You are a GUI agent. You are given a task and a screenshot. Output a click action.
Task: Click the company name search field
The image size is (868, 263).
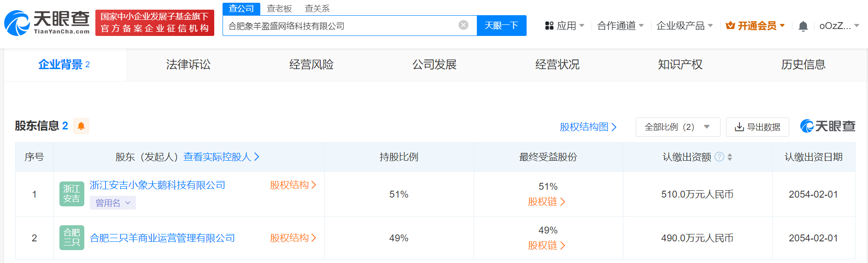(x=341, y=26)
